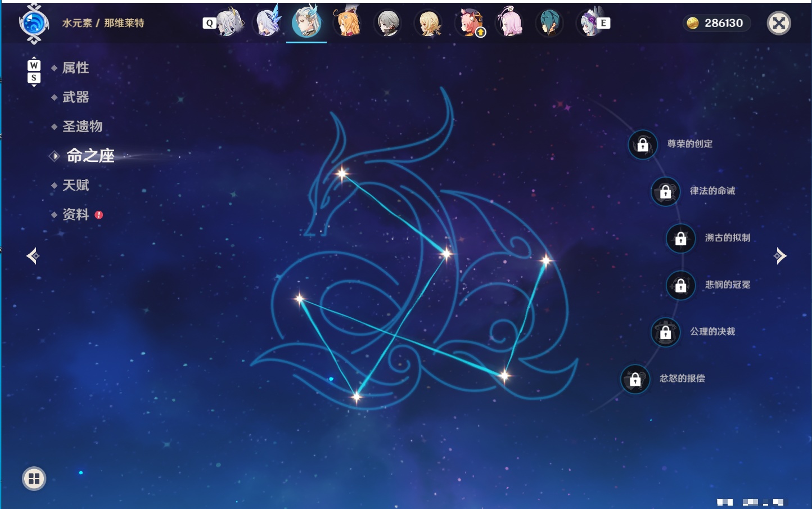Open the four-square grid menu button
This screenshot has width=812, height=509.
coord(34,479)
